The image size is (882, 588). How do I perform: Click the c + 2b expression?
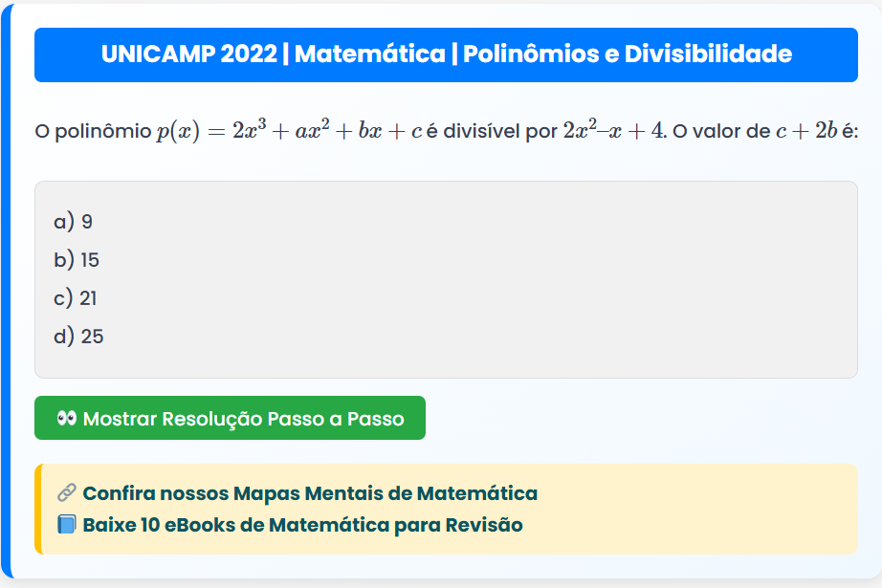point(806,130)
